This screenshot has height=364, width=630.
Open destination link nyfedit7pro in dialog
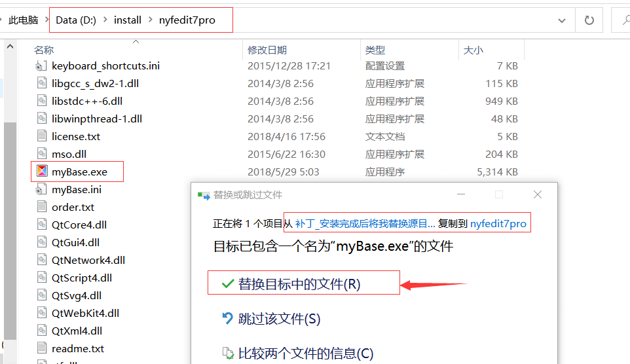498,224
